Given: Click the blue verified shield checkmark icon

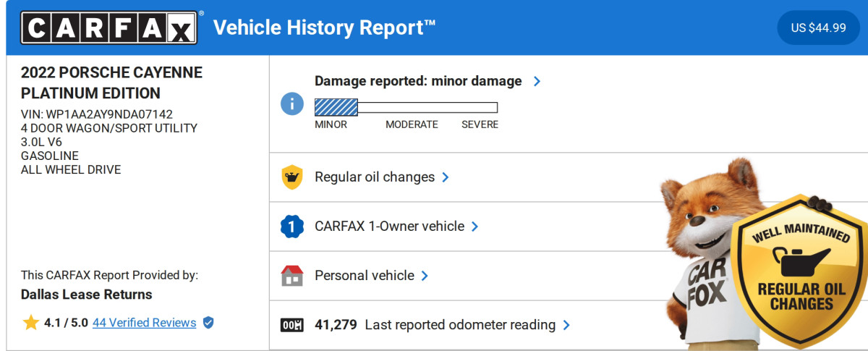Looking at the screenshot, I should tap(208, 323).
